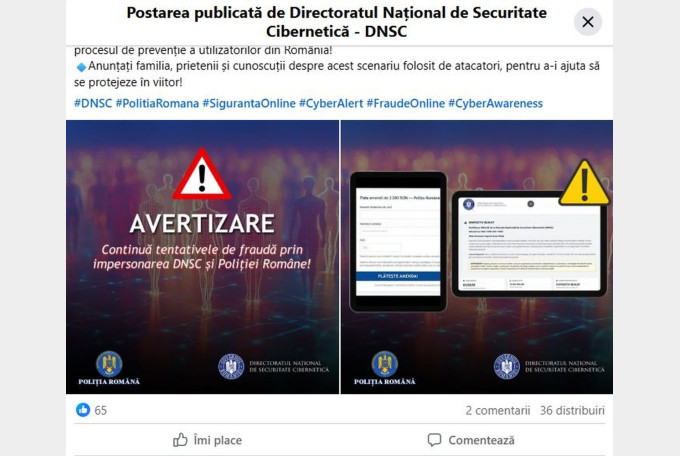Open the second image with phishing screenshots
This screenshot has width=680, height=456.
[x=477, y=257]
